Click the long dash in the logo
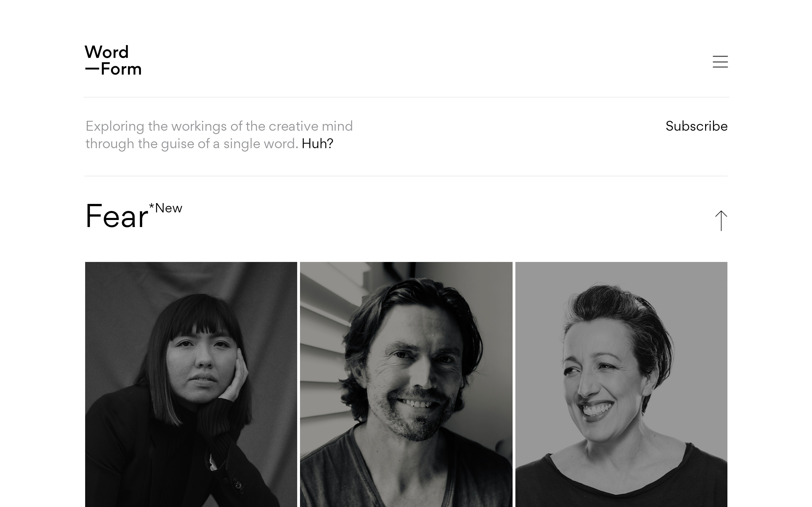 point(92,69)
